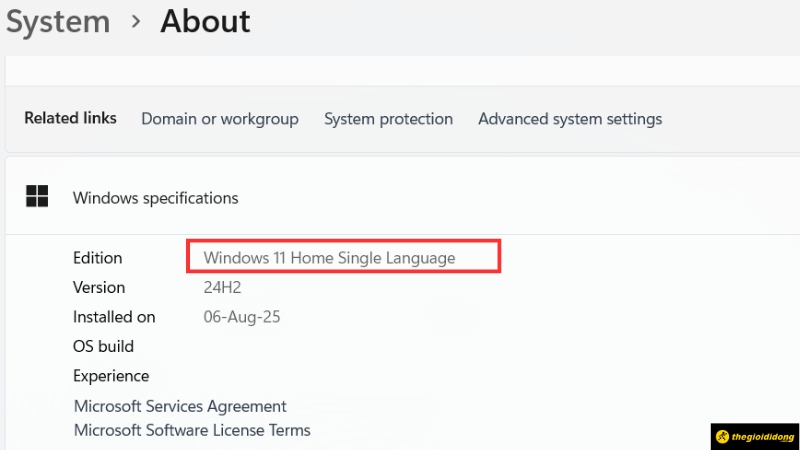Open the Microsoft Services Agreement
Viewport: 800px width, 450px height.
pyautogui.click(x=180, y=406)
